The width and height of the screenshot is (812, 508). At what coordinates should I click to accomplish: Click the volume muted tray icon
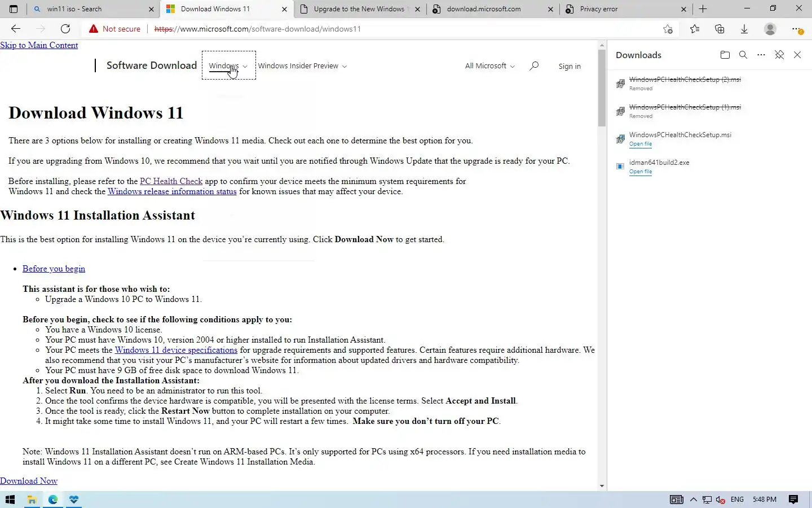(721, 500)
